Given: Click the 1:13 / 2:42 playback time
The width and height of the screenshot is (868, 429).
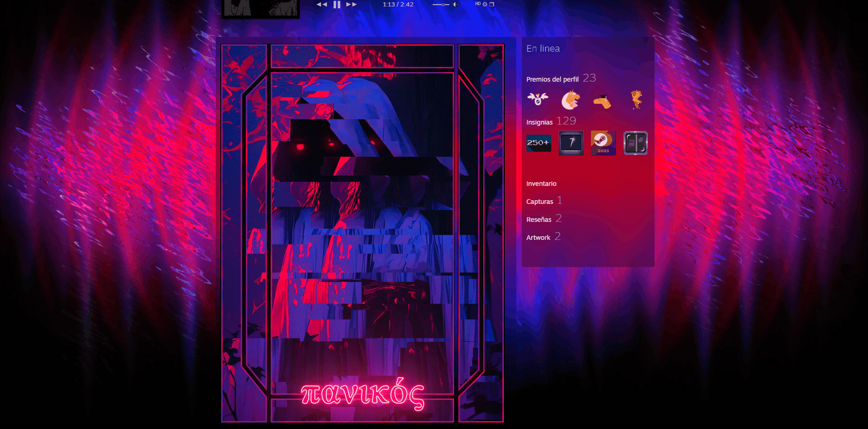Looking at the screenshot, I should click(x=398, y=4).
